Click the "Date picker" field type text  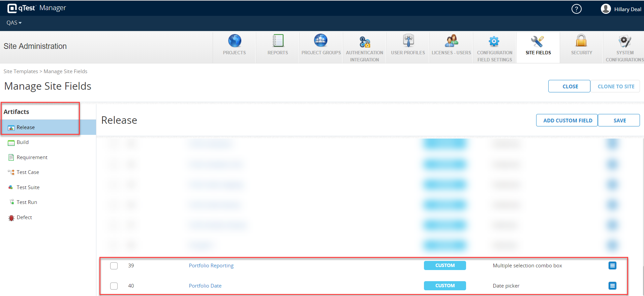(506, 286)
